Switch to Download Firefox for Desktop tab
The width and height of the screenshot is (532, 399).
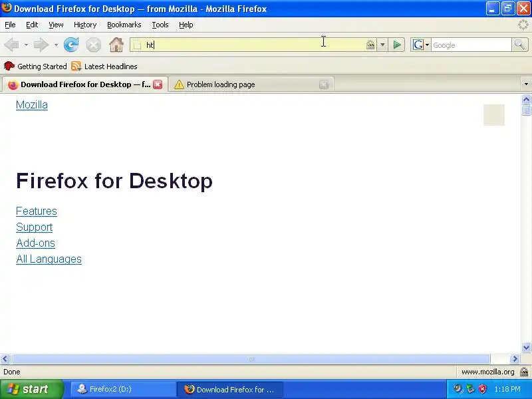[85, 84]
